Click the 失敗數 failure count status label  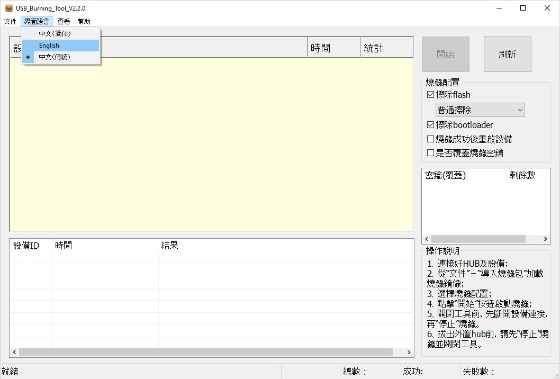[x=478, y=371]
